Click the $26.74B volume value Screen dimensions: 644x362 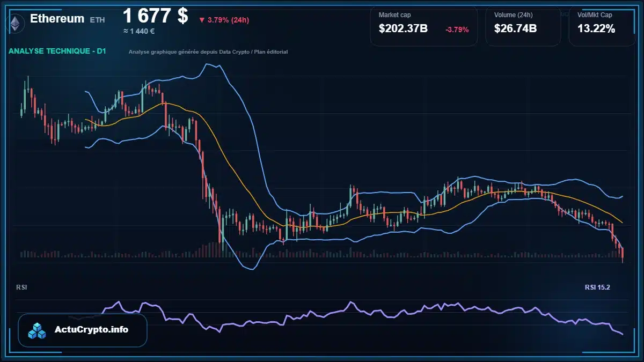515,29
